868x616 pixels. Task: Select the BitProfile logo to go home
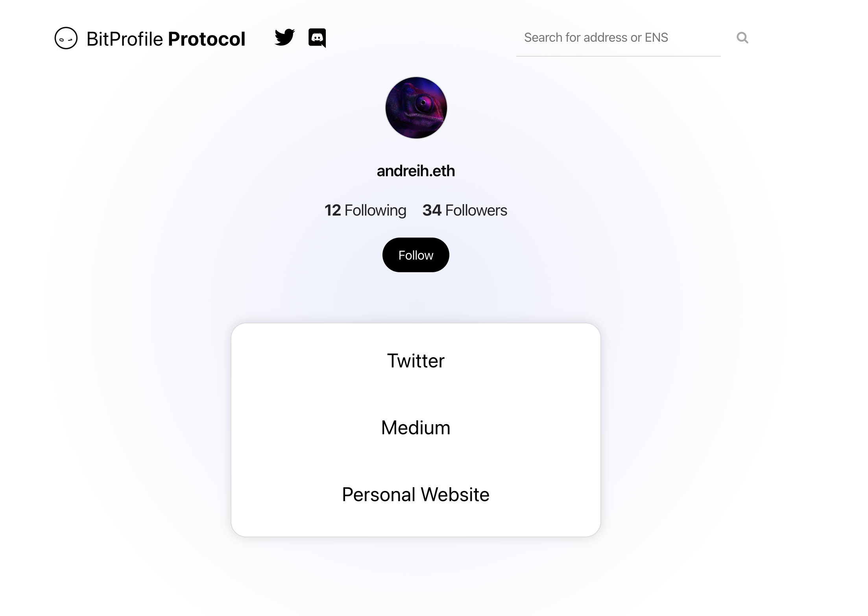[66, 38]
